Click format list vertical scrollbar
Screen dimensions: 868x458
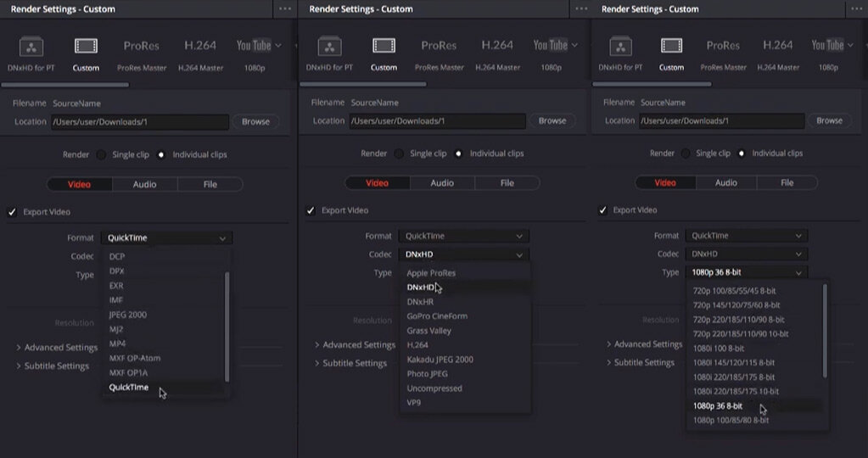tap(227, 327)
